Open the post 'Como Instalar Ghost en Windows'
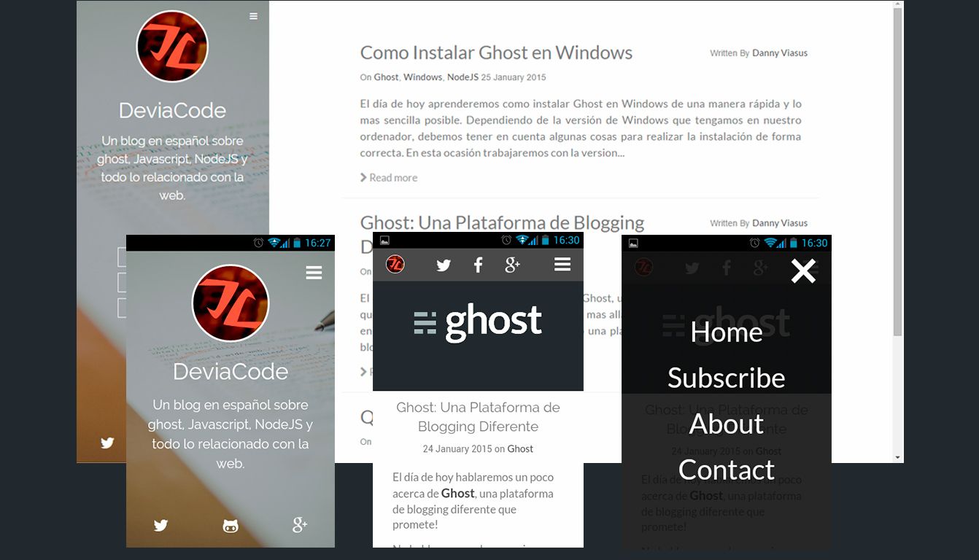 [x=496, y=52]
